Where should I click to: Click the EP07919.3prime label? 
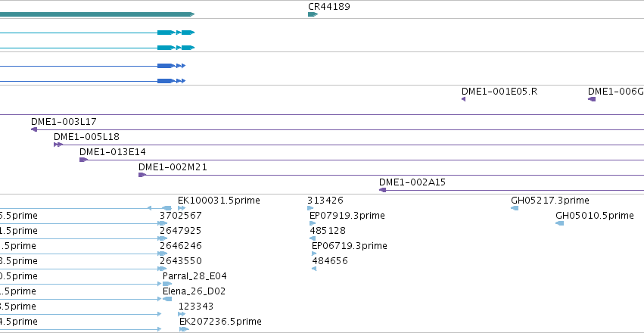[347, 216]
